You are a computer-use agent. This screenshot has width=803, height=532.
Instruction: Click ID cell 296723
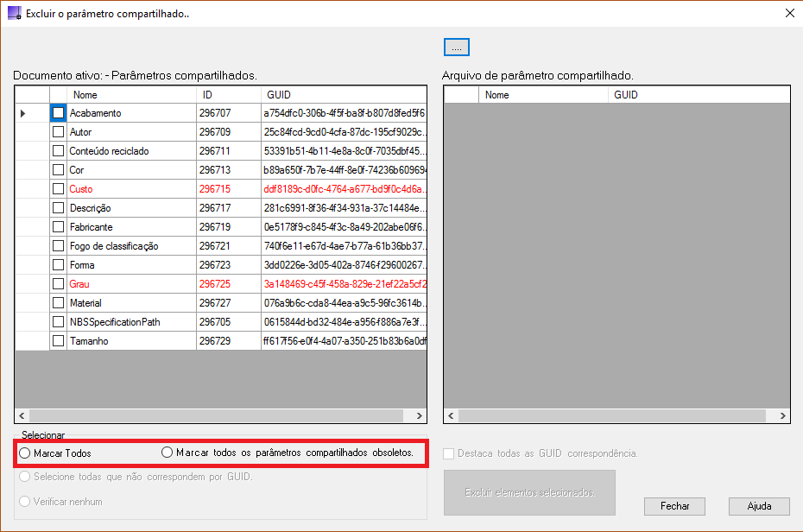pyautogui.click(x=229, y=265)
